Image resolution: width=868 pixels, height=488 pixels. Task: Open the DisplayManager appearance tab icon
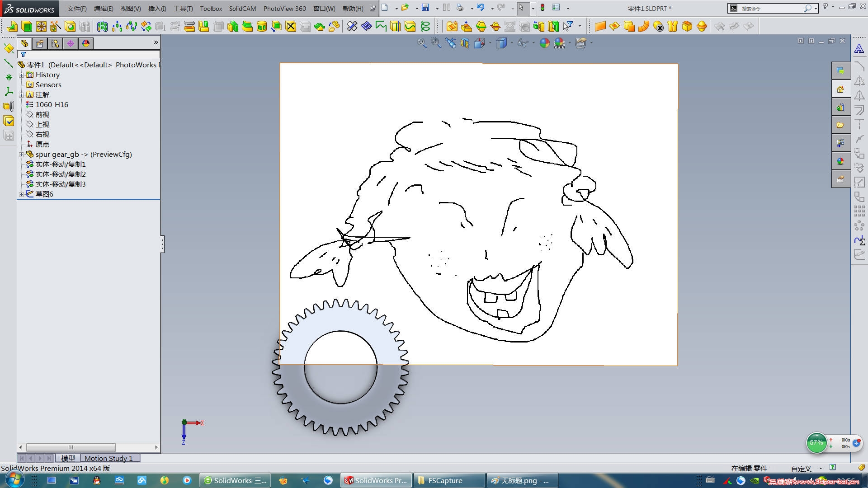86,43
